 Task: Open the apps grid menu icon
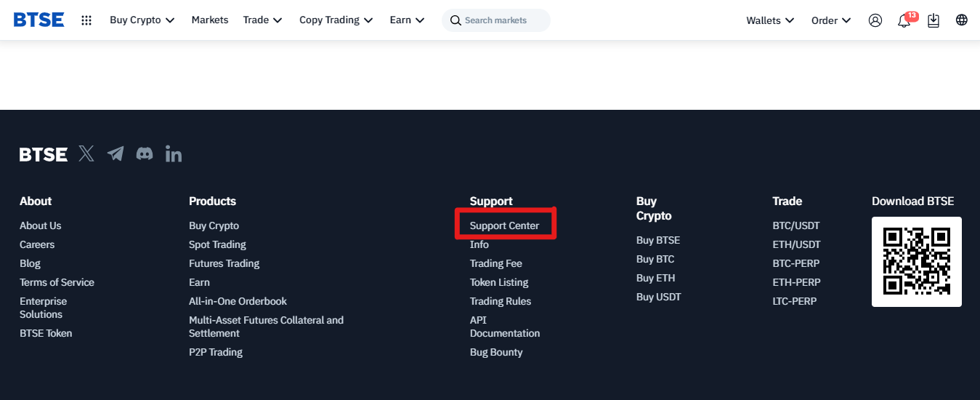[x=86, y=20]
